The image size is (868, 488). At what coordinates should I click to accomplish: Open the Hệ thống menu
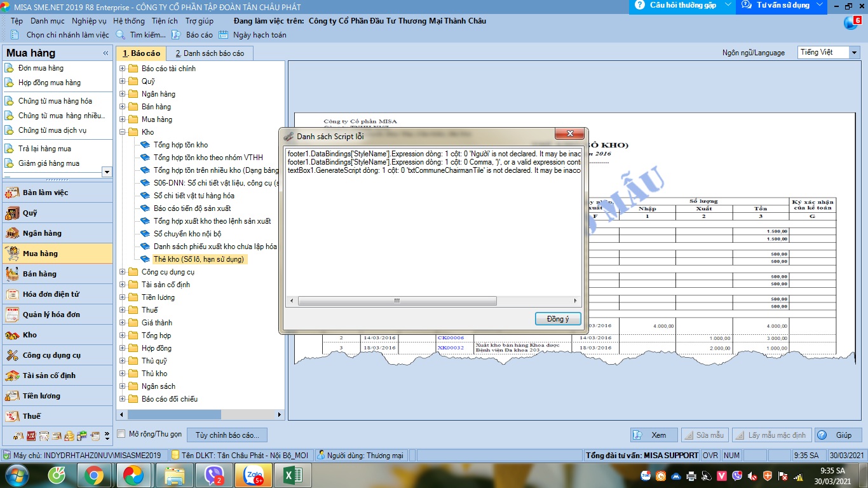tap(129, 21)
